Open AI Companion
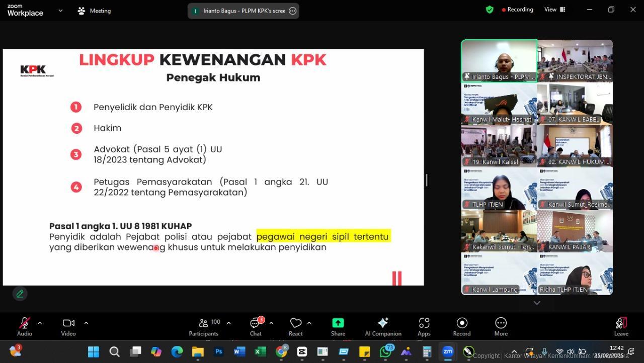 click(383, 326)
